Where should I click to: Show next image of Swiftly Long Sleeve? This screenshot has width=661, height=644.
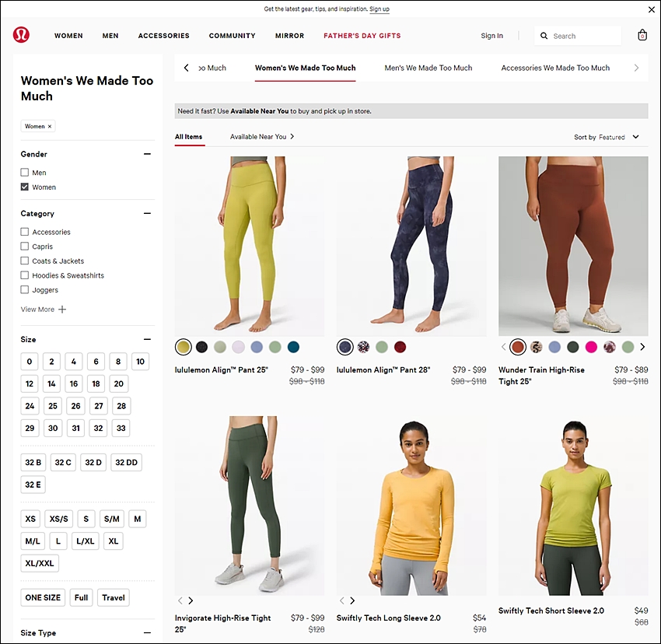(352, 600)
